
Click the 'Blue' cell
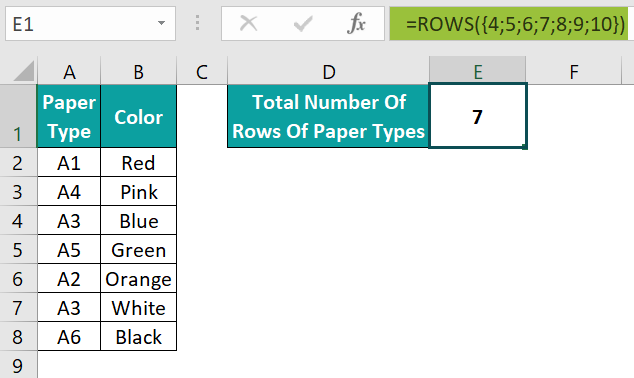[x=139, y=220]
